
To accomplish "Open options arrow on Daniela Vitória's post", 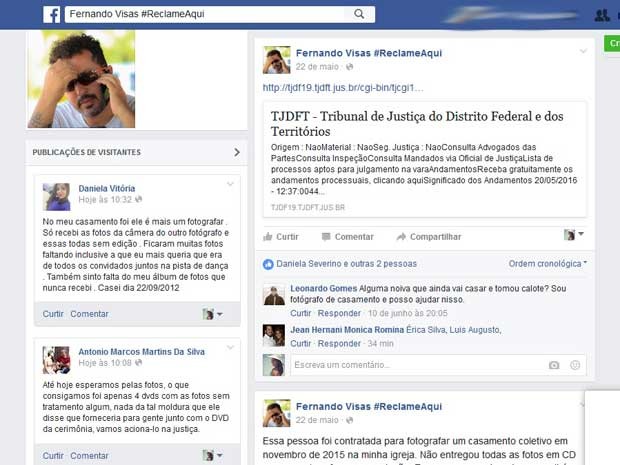I will [x=230, y=184].
